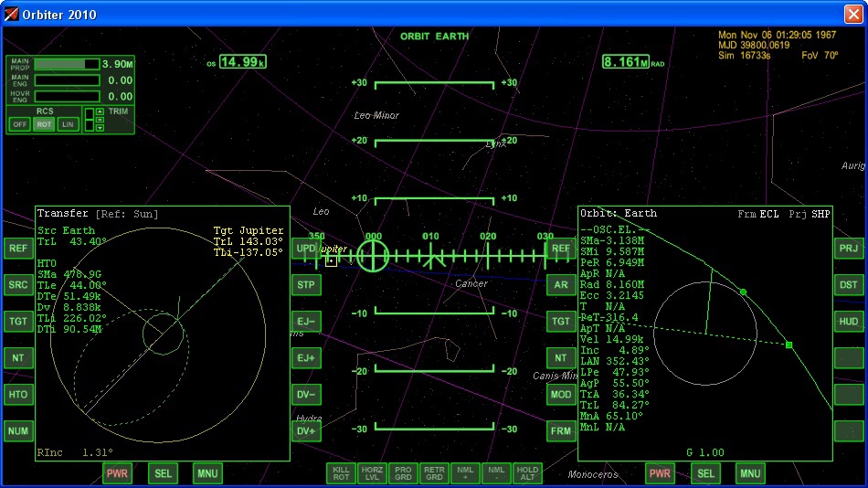Set RCS mode to OFF
Viewport: 868px width, 488px height.
tap(20, 124)
